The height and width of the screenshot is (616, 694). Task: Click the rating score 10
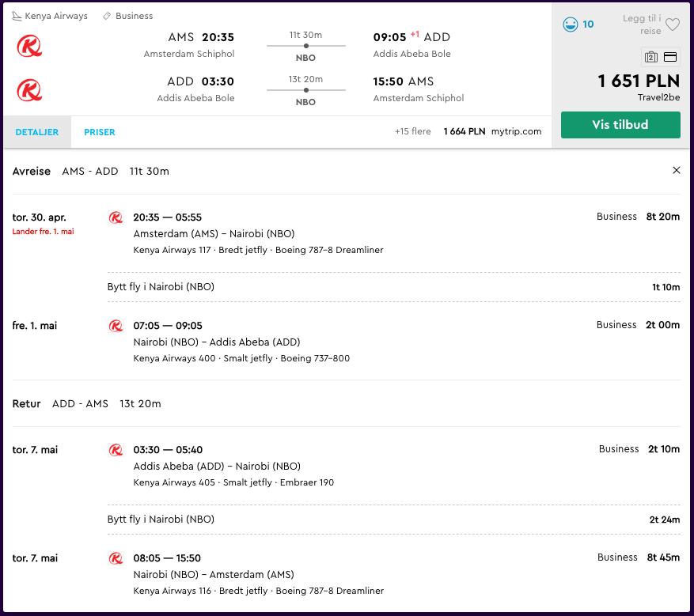click(588, 25)
